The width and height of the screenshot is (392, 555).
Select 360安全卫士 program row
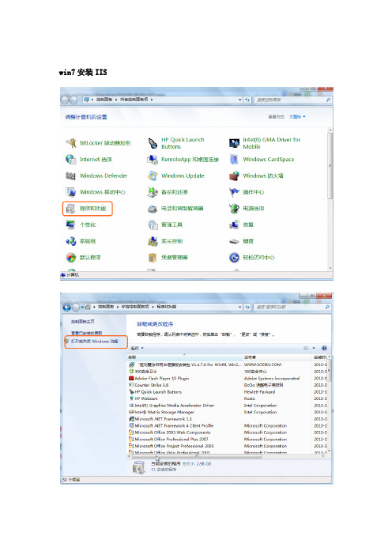point(227,372)
